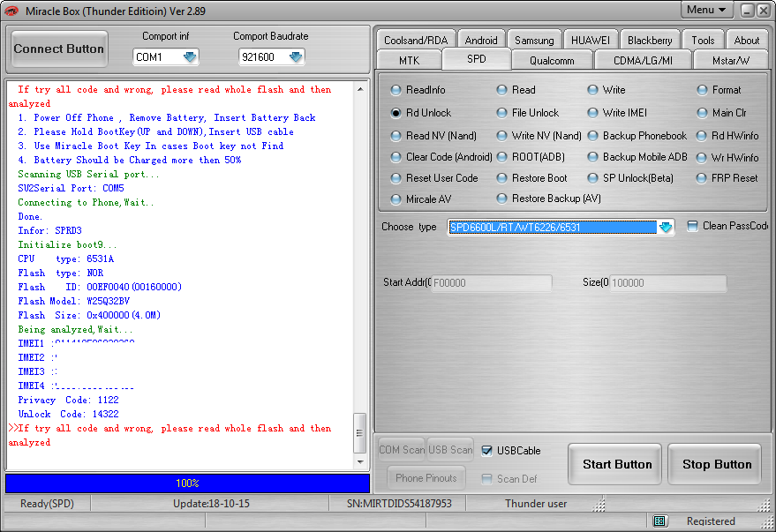Screen dimensions: 776x532
Task: Switch to the Qualcomm tab
Action: (x=552, y=60)
